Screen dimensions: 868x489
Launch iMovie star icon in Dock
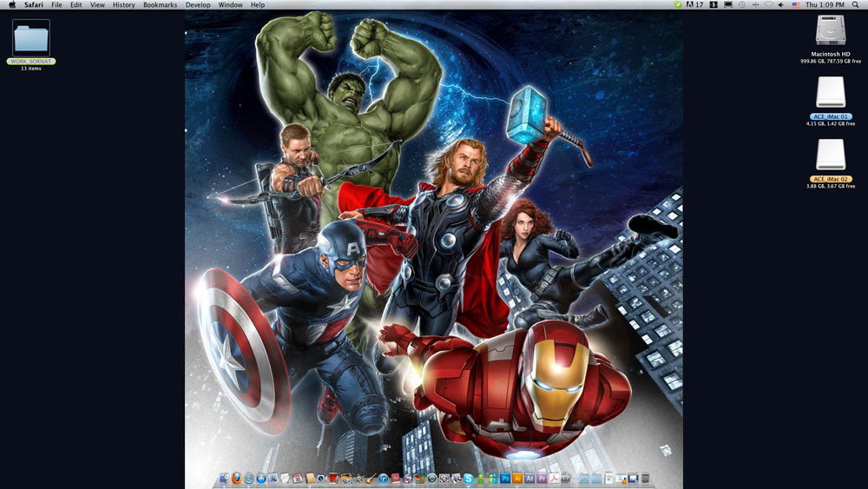point(358,478)
